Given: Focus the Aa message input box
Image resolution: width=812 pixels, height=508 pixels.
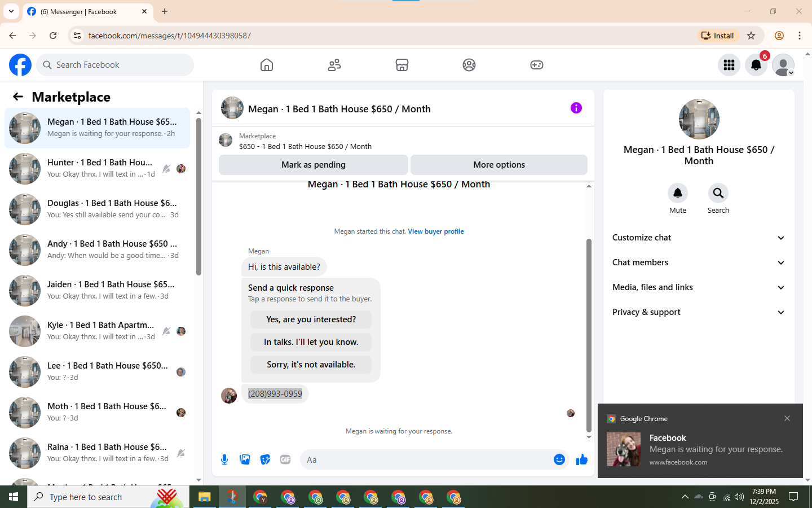Looking at the screenshot, I should coord(426,459).
